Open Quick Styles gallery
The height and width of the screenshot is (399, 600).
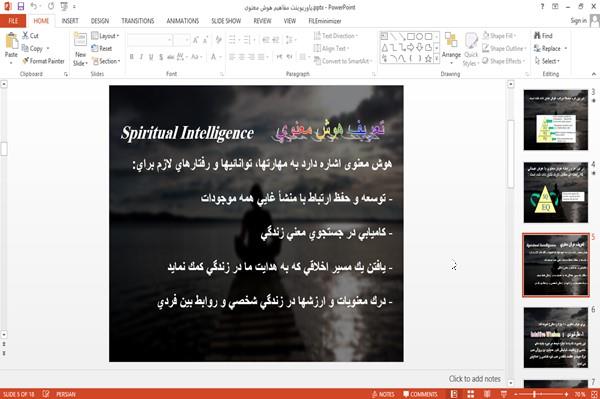click(x=471, y=50)
